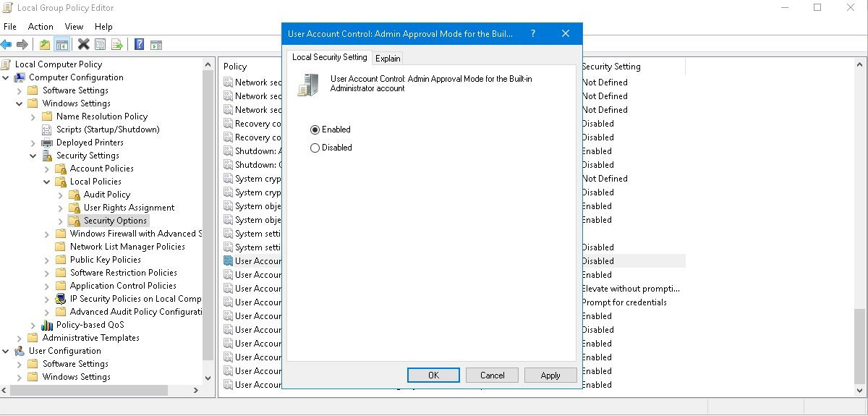The height and width of the screenshot is (416, 868).
Task: Select Security Options in the tree
Action: [x=115, y=221]
